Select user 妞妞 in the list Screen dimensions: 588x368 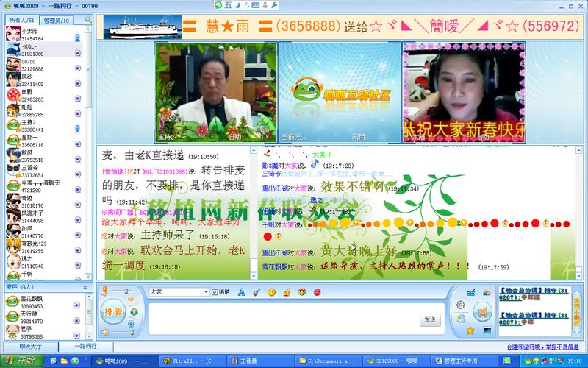click(44, 111)
